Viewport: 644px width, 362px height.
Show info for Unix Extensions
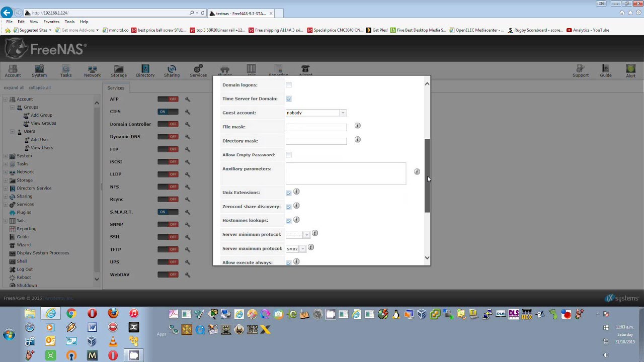click(x=296, y=192)
